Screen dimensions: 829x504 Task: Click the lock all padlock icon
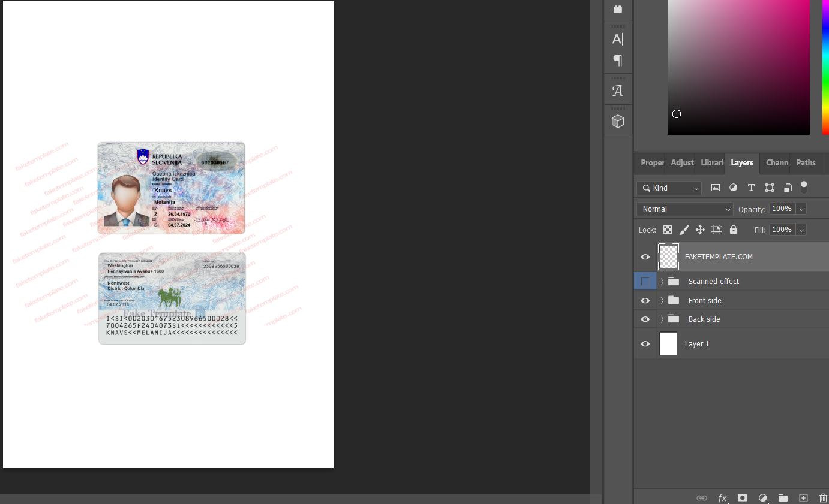(x=733, y=230)
